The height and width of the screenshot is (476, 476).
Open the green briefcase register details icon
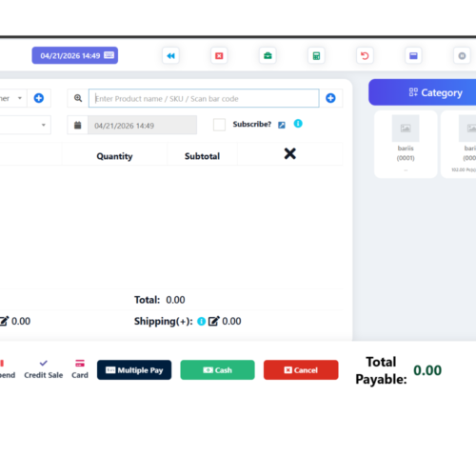coord(268,56)
